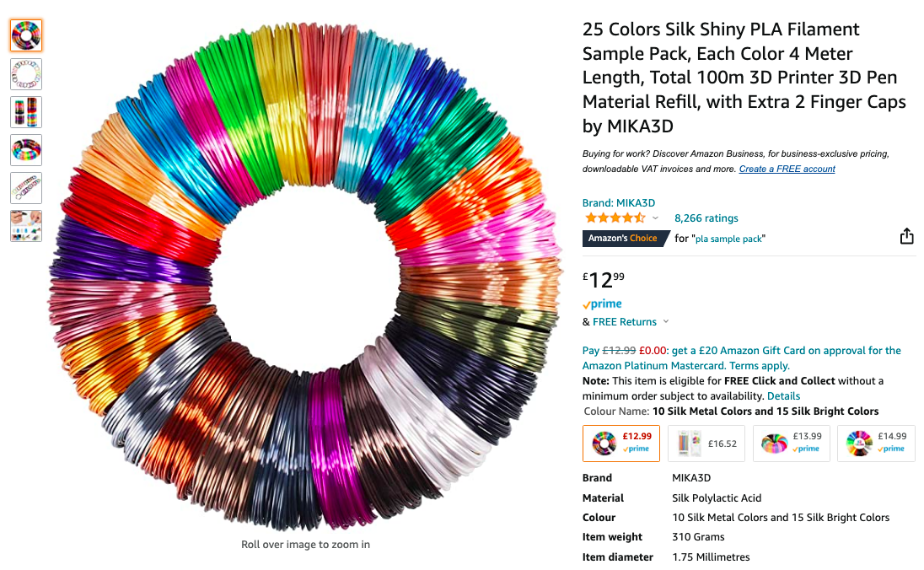Open the fourth angled ring thumbnail
Screen dimensions: 924x570
point(26,150)
